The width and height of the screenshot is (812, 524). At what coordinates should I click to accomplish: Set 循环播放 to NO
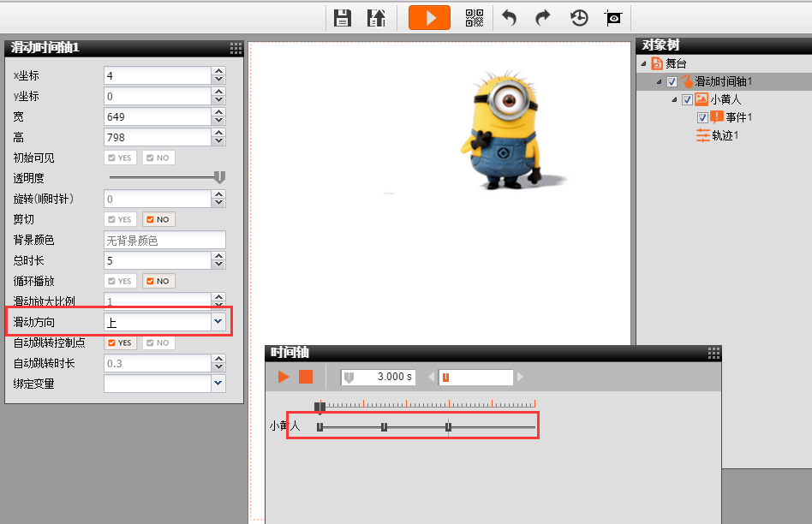158,281
